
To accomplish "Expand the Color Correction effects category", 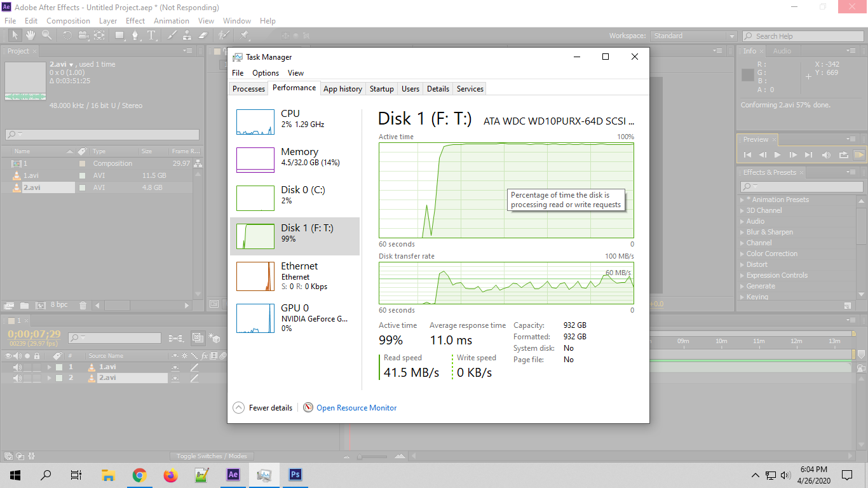I will coord(742,254).
